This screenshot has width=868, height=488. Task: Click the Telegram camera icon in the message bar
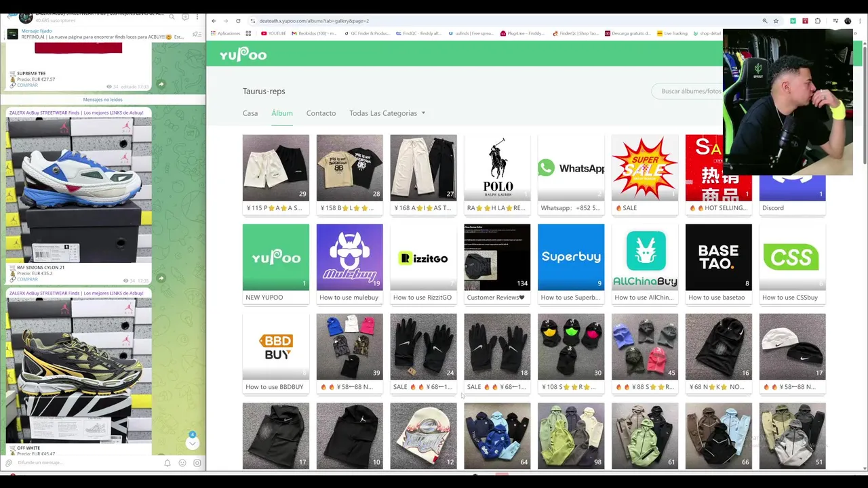coord(197,463)
